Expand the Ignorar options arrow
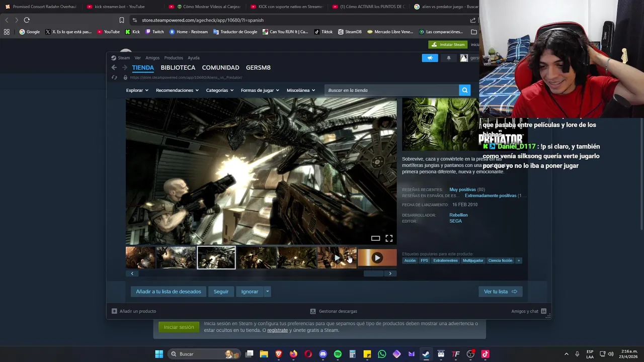The image size is (644, 362). [x=267, y=292]
